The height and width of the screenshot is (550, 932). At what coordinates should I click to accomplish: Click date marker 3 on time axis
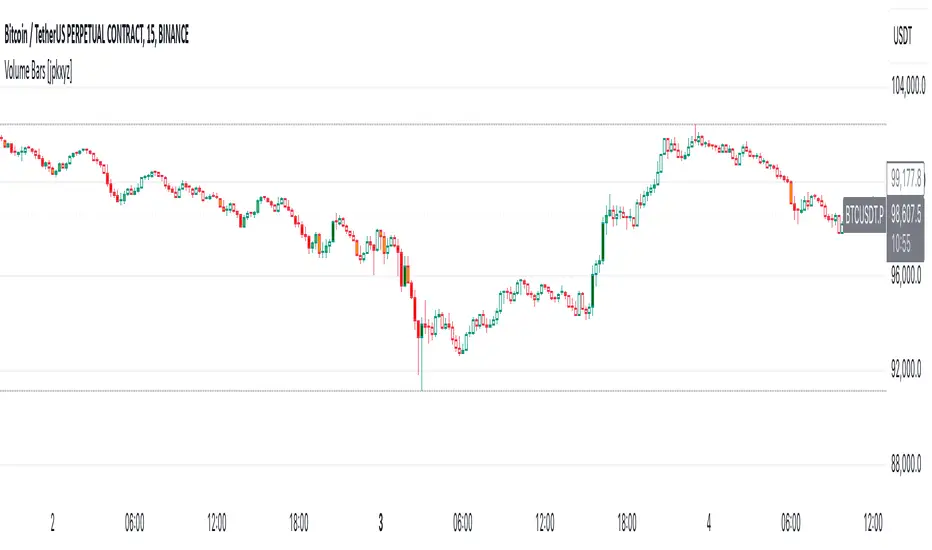[381, 522]
